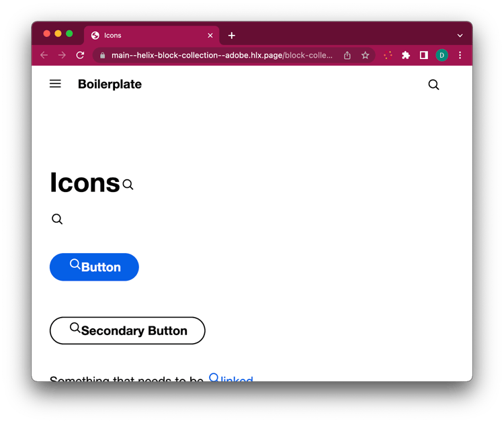Image resolution: width=504 pixels, height=423 pixels.
Task: Close the Icons tab
Action: point(210,36)
